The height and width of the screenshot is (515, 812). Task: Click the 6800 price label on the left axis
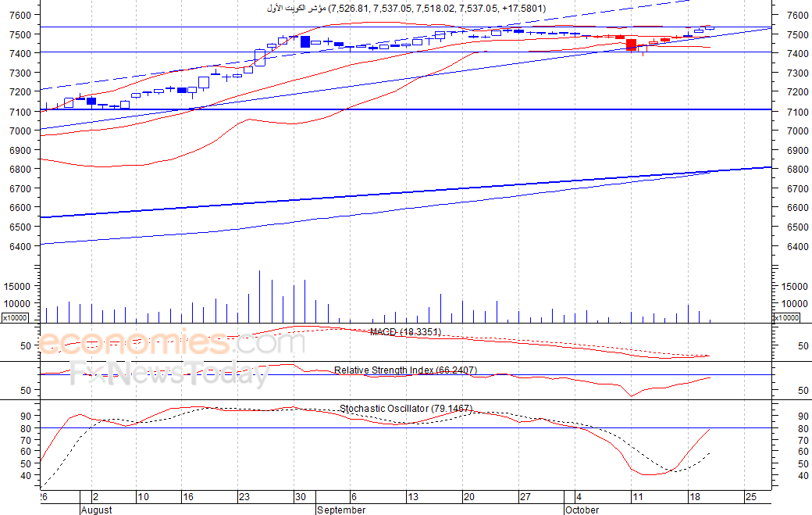[x=20, y=170]
